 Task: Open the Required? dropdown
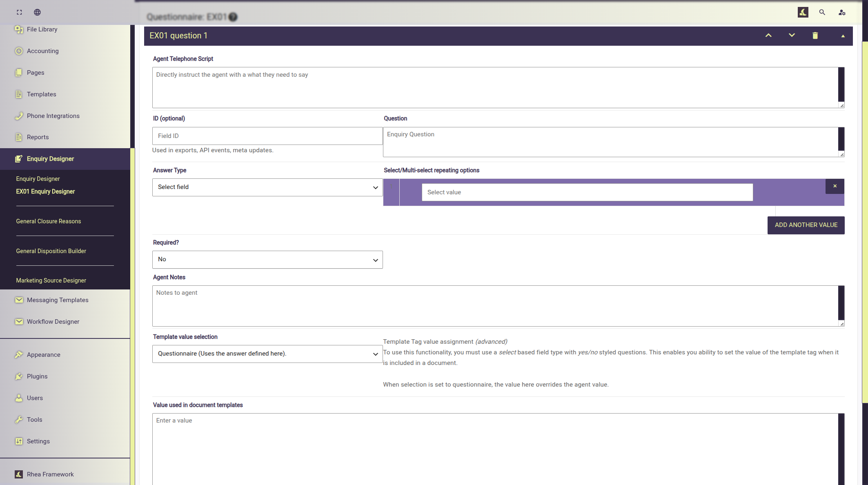[x=267, y=260]
